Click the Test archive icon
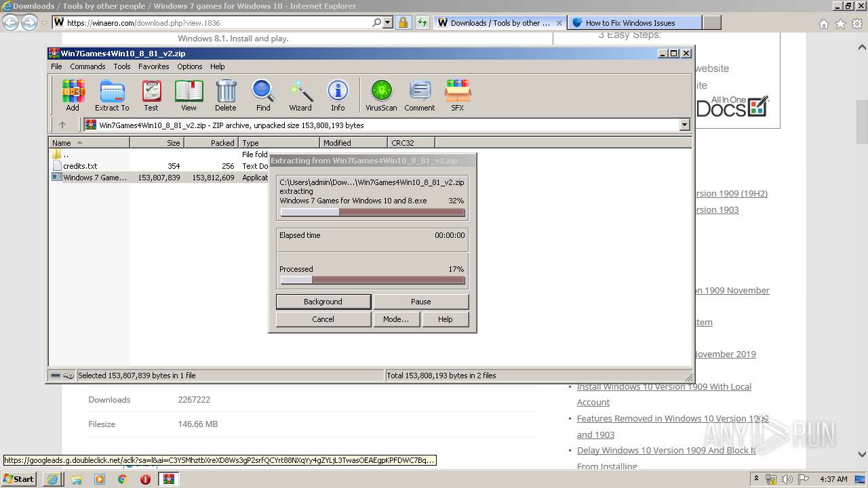The width and height of the screenshot is (868, 488). click(x=151, y=95)
